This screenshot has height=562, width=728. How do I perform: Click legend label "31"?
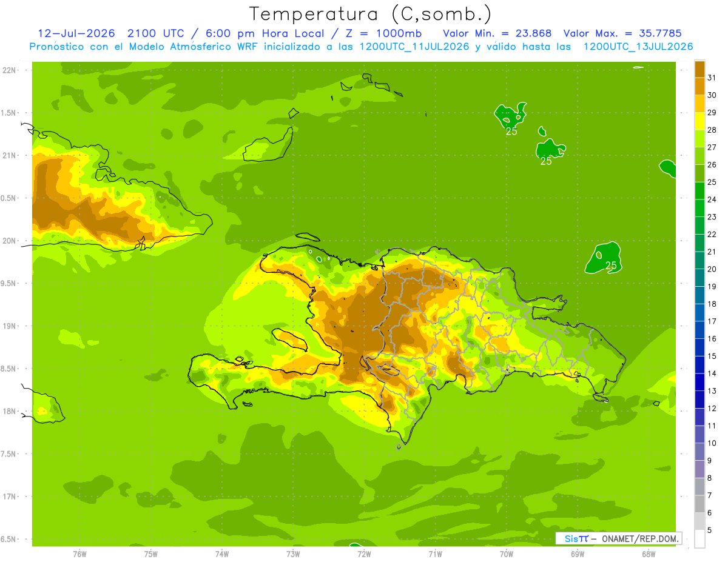coord(712,78)
